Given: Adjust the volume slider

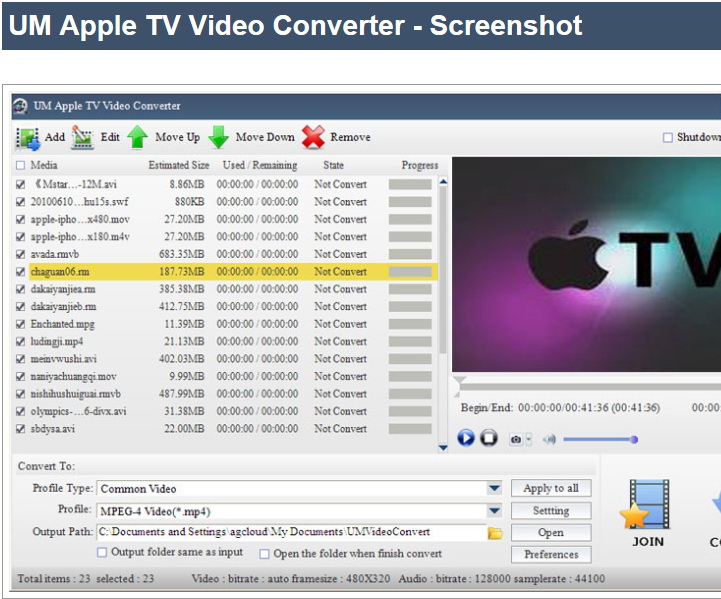Looking at the screenshot, I should point(601,439).
